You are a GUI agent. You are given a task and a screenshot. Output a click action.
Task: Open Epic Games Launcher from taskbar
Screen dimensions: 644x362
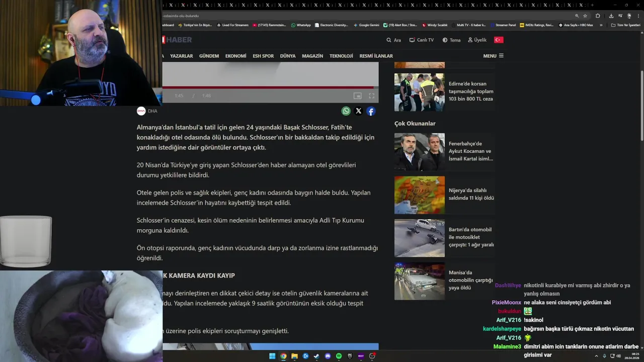(350, 356)
